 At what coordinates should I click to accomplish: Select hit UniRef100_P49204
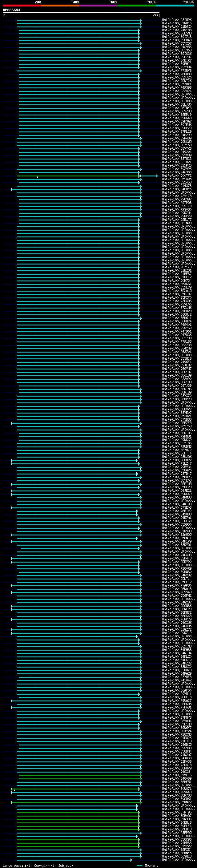point(177,152)
